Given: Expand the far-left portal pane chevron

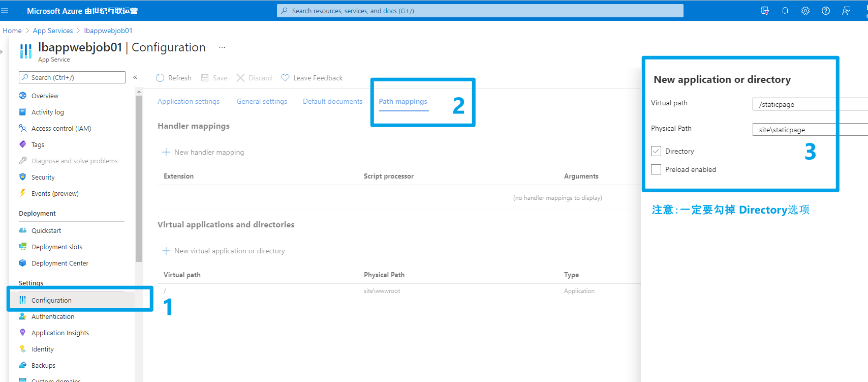Looking at the screenshot, I should [x=2, y=51].
